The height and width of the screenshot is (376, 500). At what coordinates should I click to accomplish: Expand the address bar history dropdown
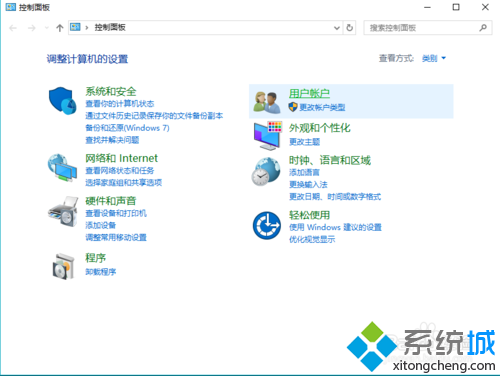pos(337,28)
